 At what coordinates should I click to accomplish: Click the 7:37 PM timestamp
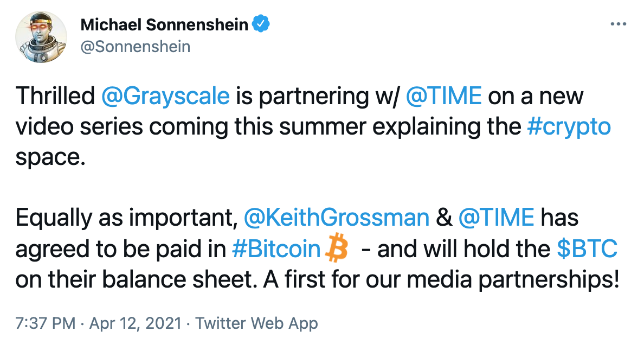(x=46, y=323)
